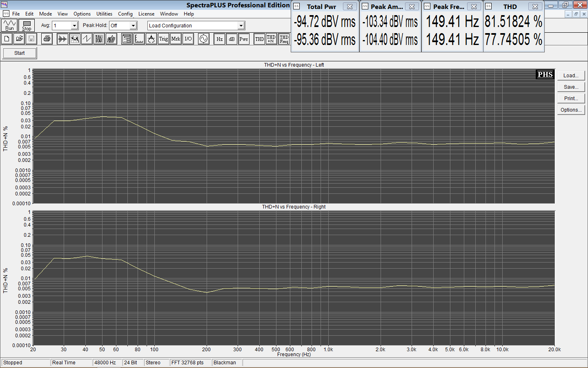Open the I/O toolbar button
The height and width of the screenshot is (368, 588).
tap(188, 39)
